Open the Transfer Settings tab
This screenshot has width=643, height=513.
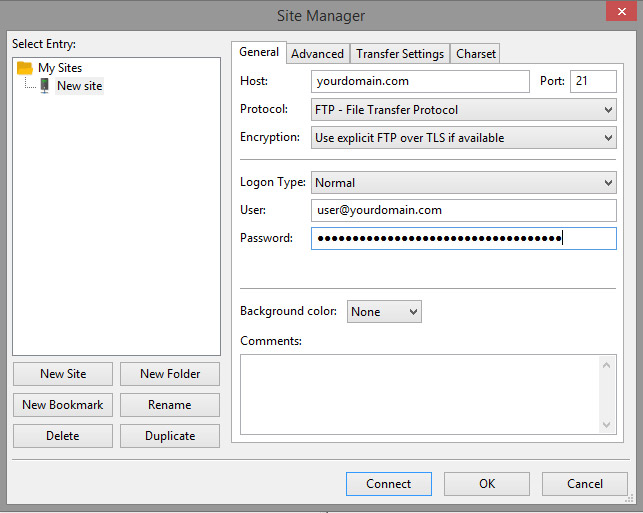click(x=400, y=54)
